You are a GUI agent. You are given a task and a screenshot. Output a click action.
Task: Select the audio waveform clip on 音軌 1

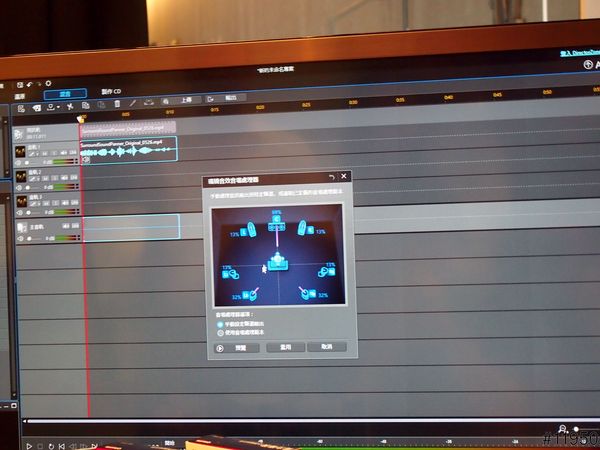129,150
